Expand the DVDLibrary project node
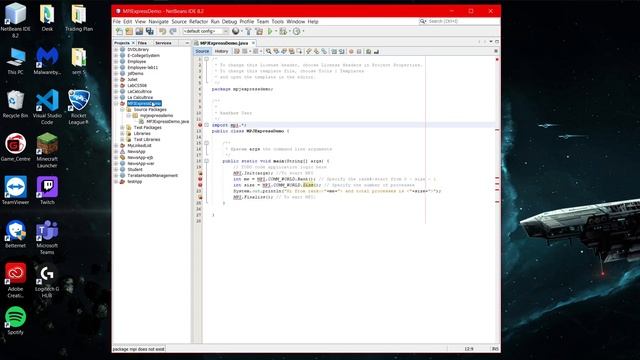This screenshot has width=640, height=360. point(116,49)
